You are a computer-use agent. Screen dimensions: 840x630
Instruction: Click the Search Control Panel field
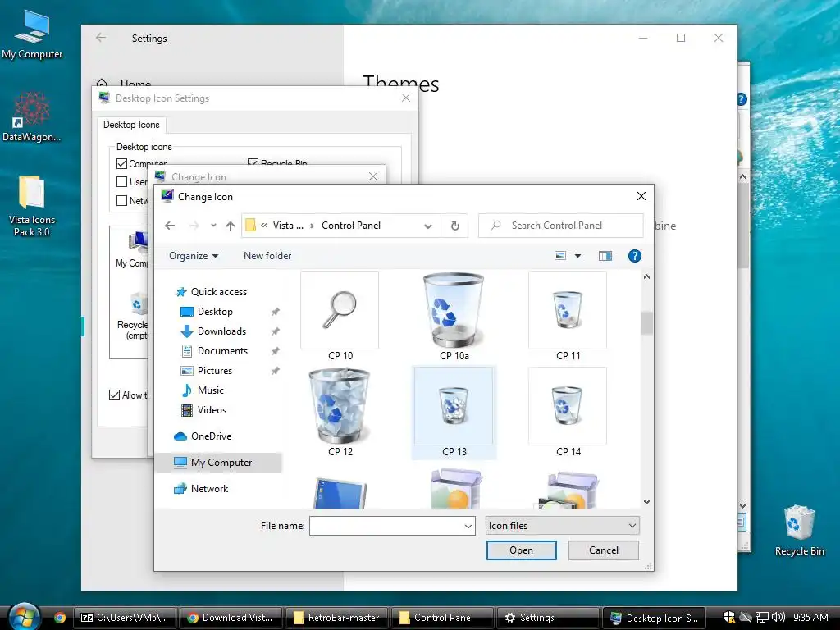click(x=561, y=226)
